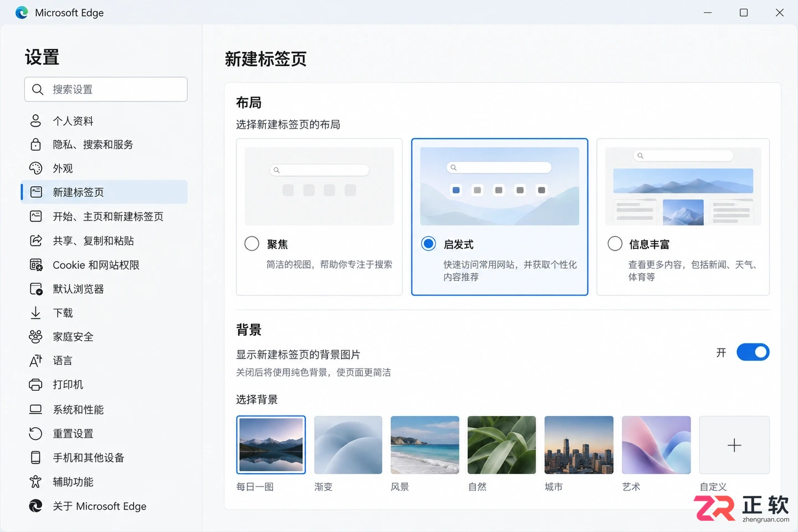The image size is (798, 532).
Task: Choose the 艺术 background thumbnail
Action: coord(656,445)
